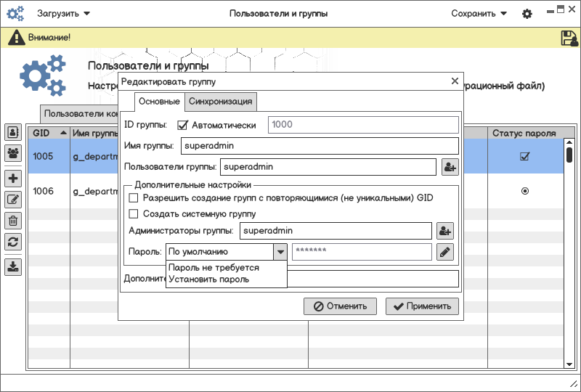The height and width of the screenshot is (392, 581).
Task: Choose Пароль не требуется option
Action: pyautogui.click(x=214, y=268)
